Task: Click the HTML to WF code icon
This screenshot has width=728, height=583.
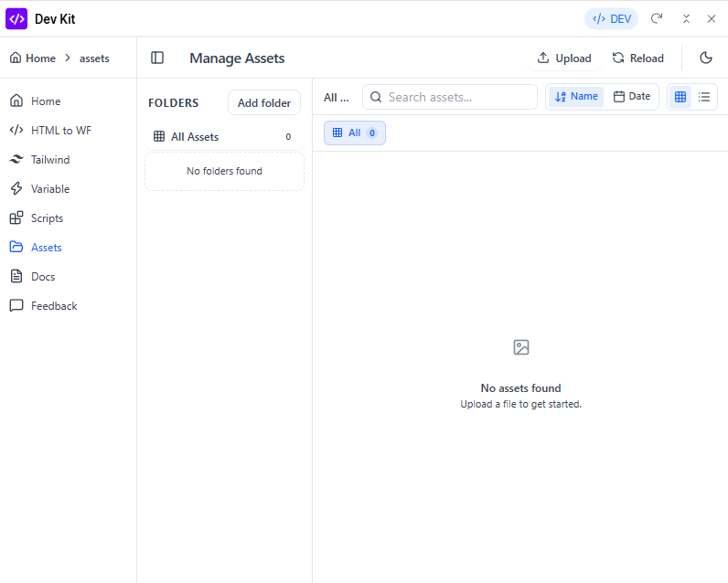Action: pos(16,130)
